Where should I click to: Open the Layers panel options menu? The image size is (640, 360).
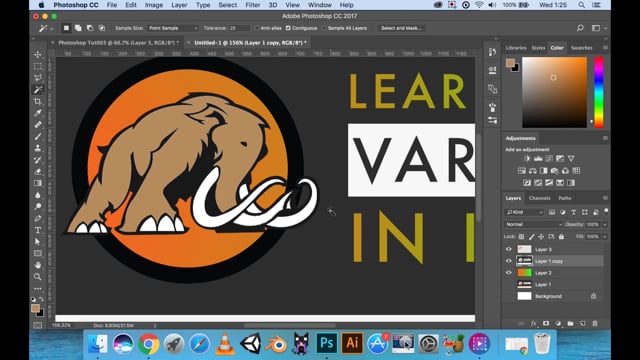[x=605, y=198]
